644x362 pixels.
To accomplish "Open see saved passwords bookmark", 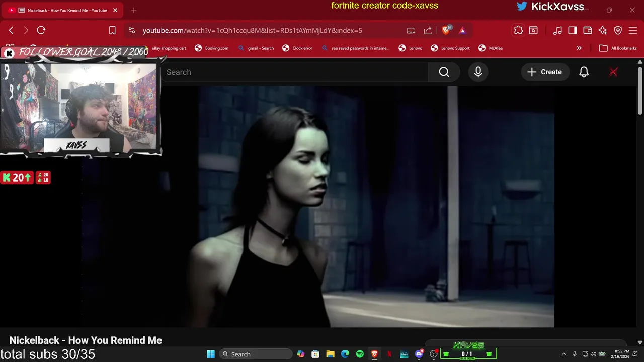I will point(356,48).
